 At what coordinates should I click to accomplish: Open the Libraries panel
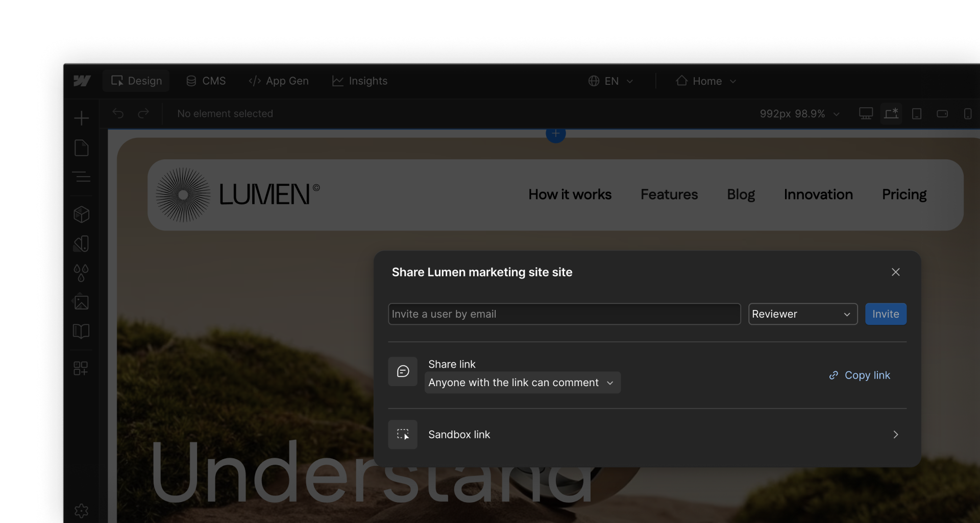click(x=82, y=331)
